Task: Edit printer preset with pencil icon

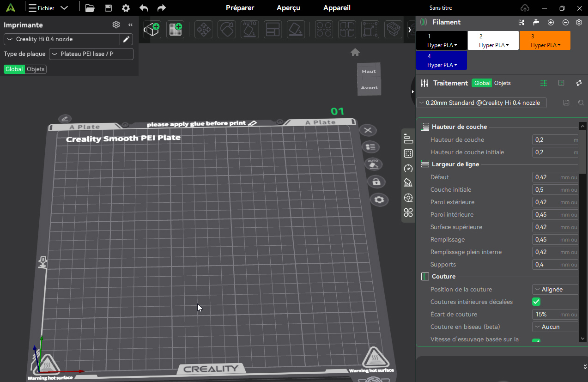Action: (x=127, y=39)
